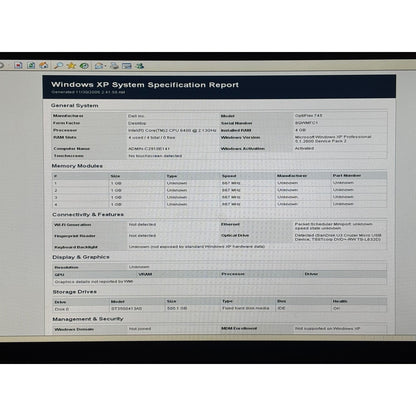Click the 'Serial Number' label
The image size is (416, 416).
tap(236, 123)
